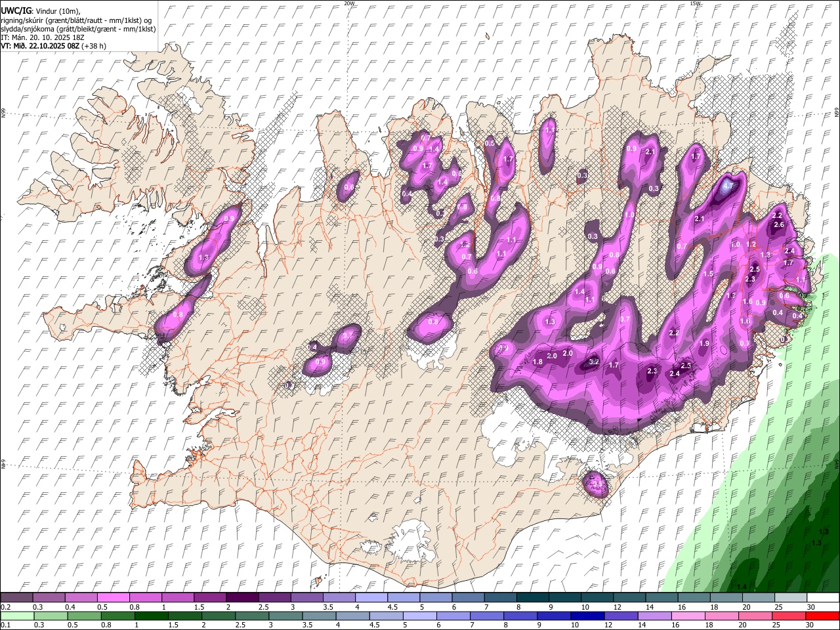Image resolution: width=840 pixels, height=630 pixels.
Task: Click the 20W longitude label
Action: [x=350, y=3]
